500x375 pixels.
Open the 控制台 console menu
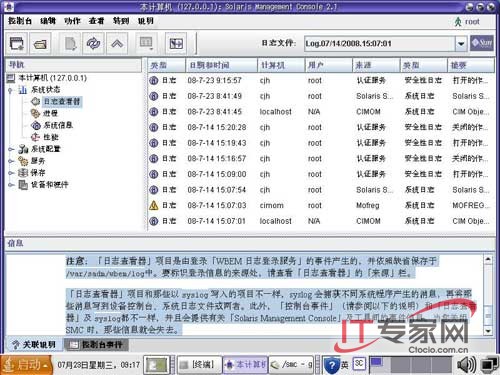click(x=20, y=21)
